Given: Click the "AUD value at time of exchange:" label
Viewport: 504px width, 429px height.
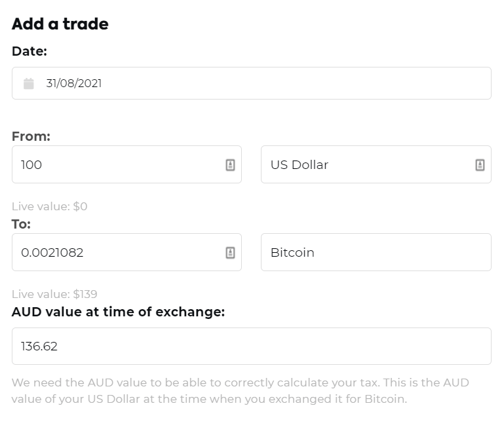Looking at the screenshot, I should click(x=118, y=312).
